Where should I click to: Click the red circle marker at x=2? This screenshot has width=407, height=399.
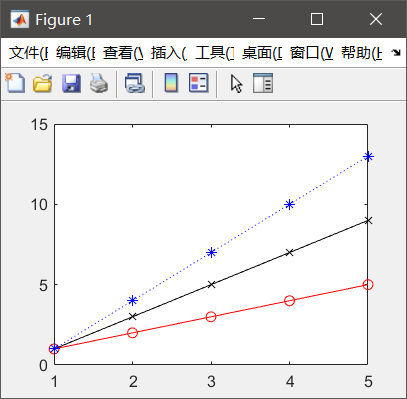pos(133,333)
